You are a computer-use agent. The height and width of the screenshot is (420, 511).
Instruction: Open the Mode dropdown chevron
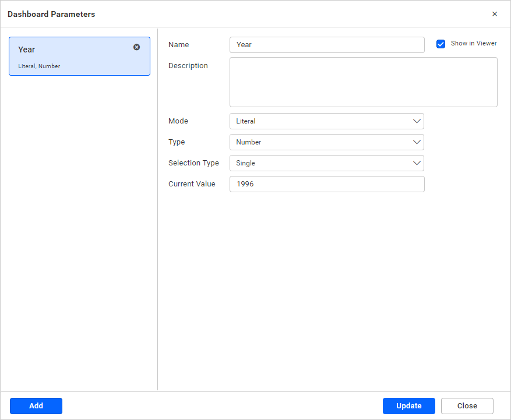(x=417, y=121)
